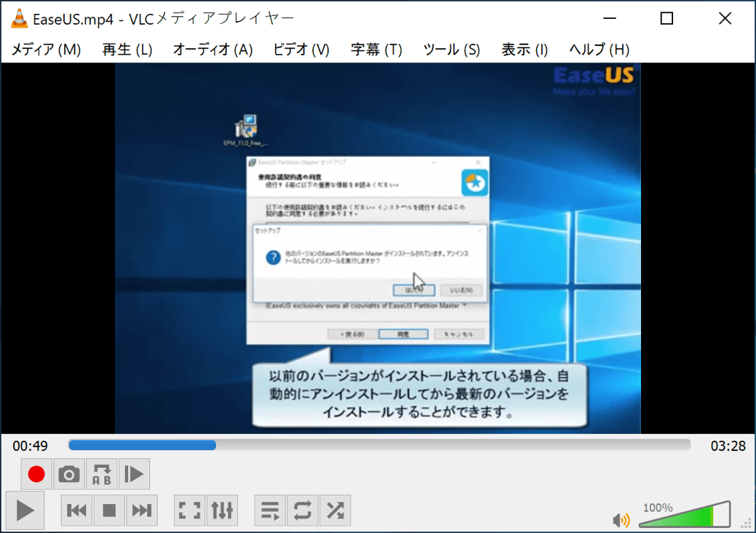The height and width of the screenshot is (533, 756).
Task: Enable A-to-B loop playback
Action: click(x=102, y=474)
